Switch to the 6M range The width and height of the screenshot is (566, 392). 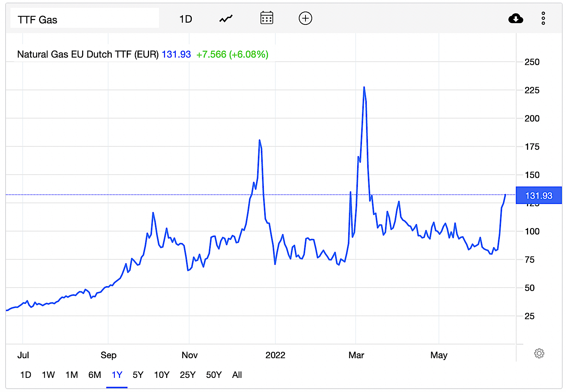click(x=95, y=375)
